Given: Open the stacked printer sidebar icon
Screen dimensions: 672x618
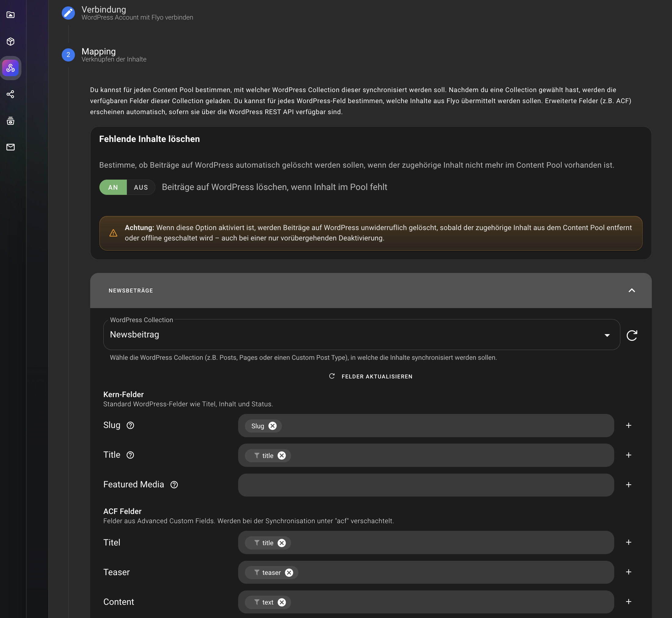Looking at the screenshot, I should [x=11, y=121].
